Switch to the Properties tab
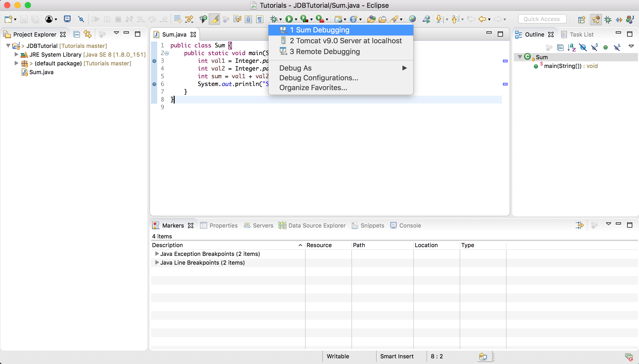Image resolution: width=639 pixels, height=364 pixels. 219,226
